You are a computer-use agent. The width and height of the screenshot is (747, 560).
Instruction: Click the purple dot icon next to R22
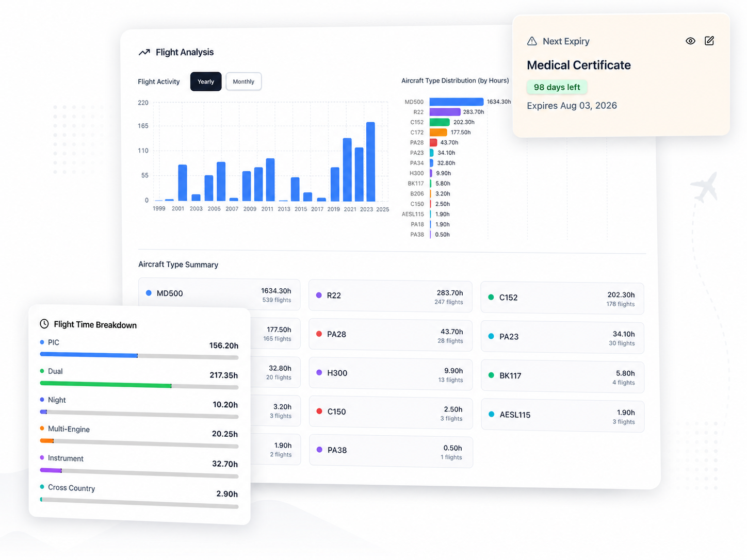click(319, 295)
